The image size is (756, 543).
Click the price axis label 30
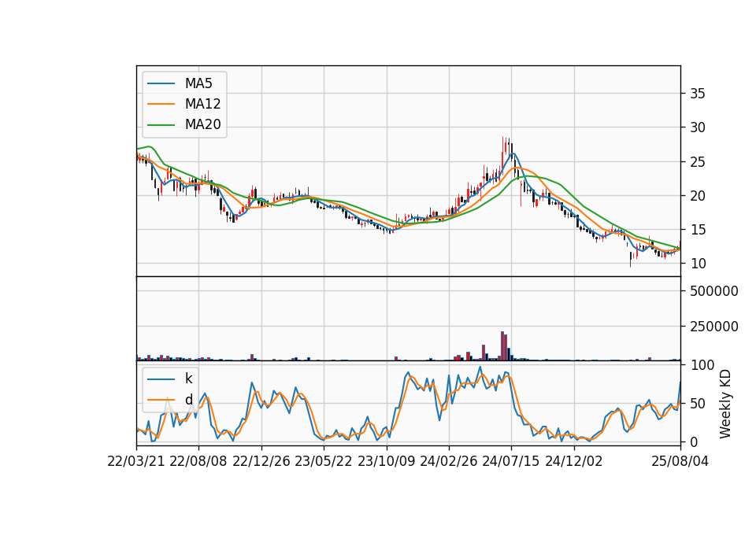pos(697,127)
